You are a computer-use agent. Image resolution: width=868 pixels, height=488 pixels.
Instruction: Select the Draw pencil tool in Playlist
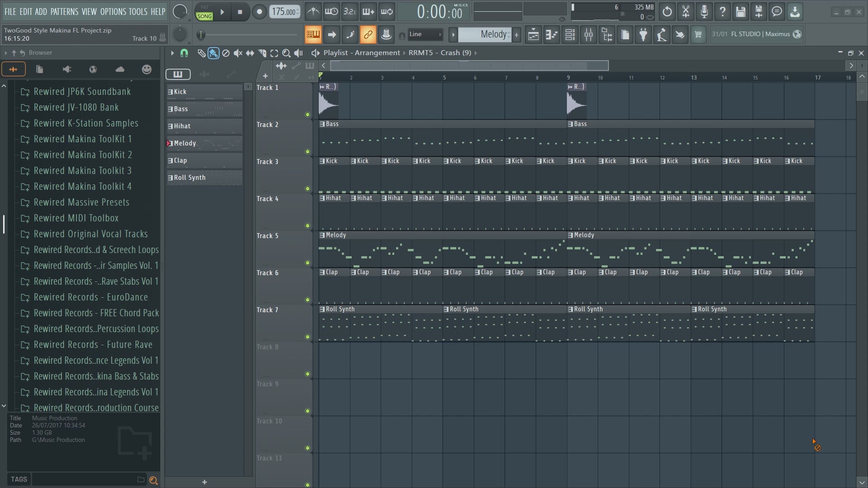[202, 53]
